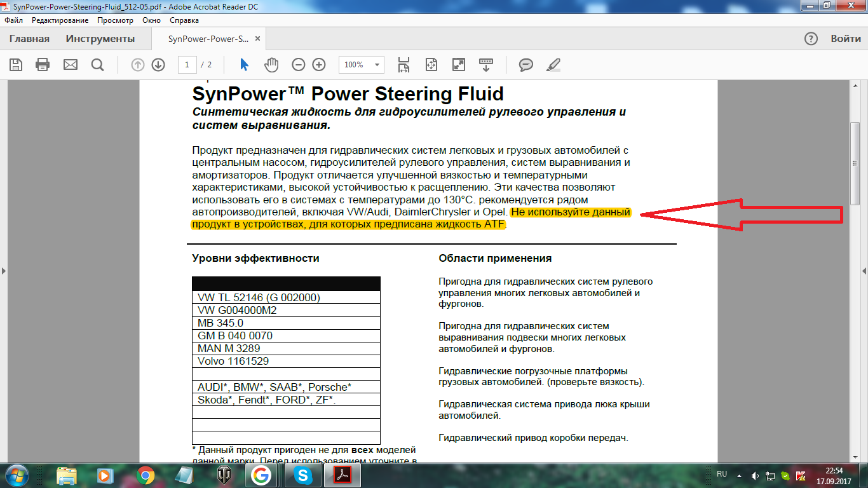Open the Файл menu

coord(13,20)
